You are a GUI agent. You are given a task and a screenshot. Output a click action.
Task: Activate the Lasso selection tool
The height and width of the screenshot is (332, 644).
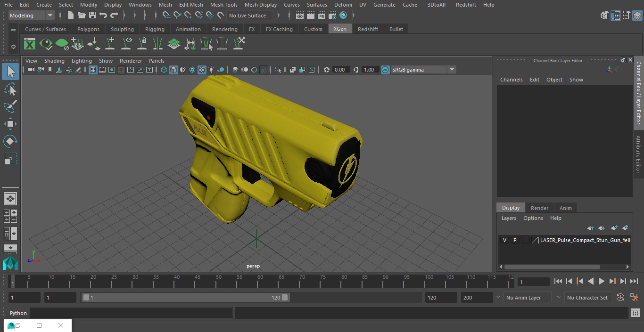[x=10, y=89]
